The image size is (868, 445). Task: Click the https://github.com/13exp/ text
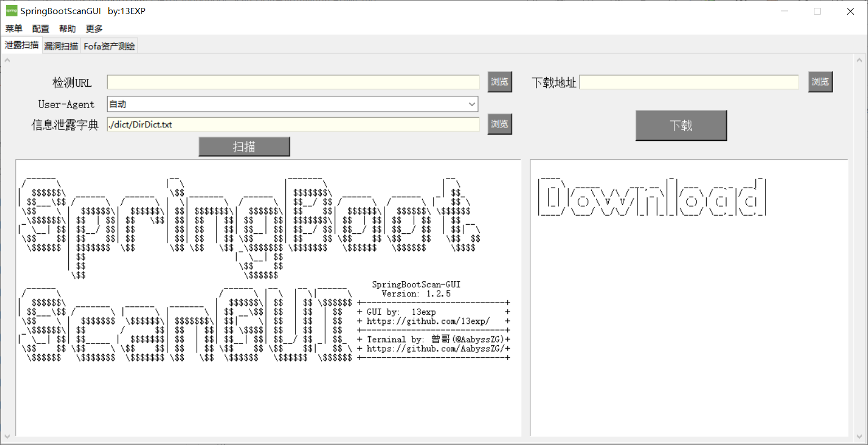428,321
